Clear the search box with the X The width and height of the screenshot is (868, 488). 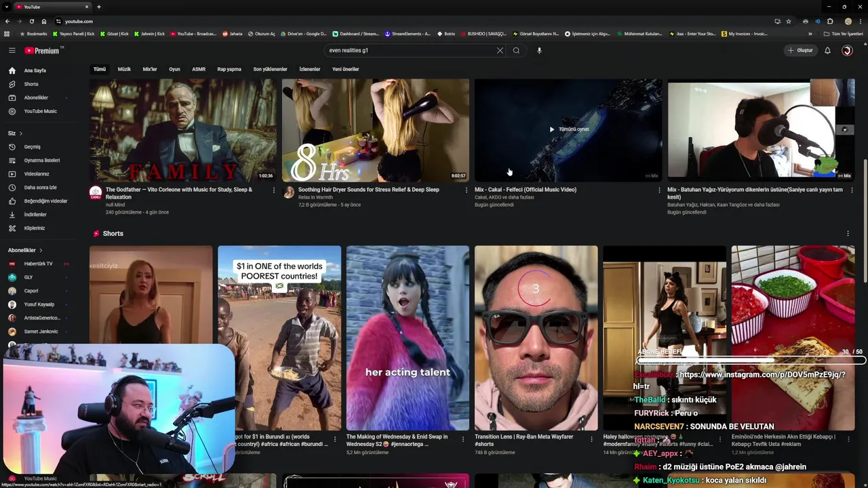[x=500, y=50]
